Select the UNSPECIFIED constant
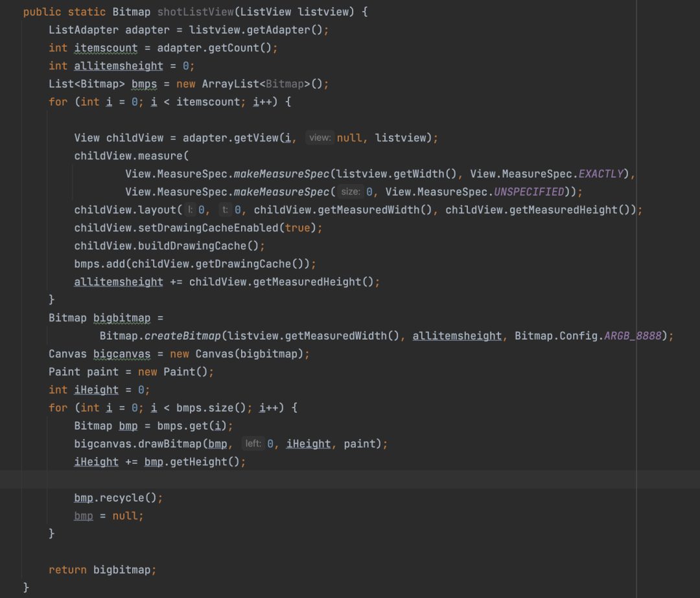The height and width of the screenshot is (598, 700). point(529,192)
